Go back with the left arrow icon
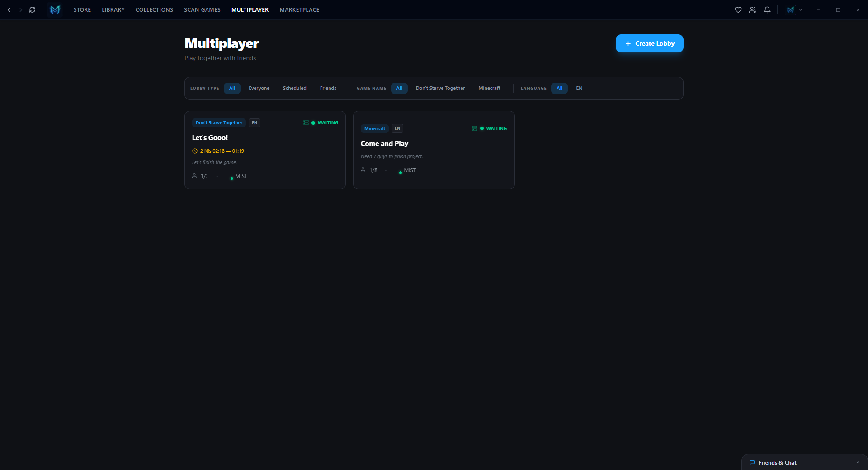This screenshot has width=868, height=470. (9, 9)
